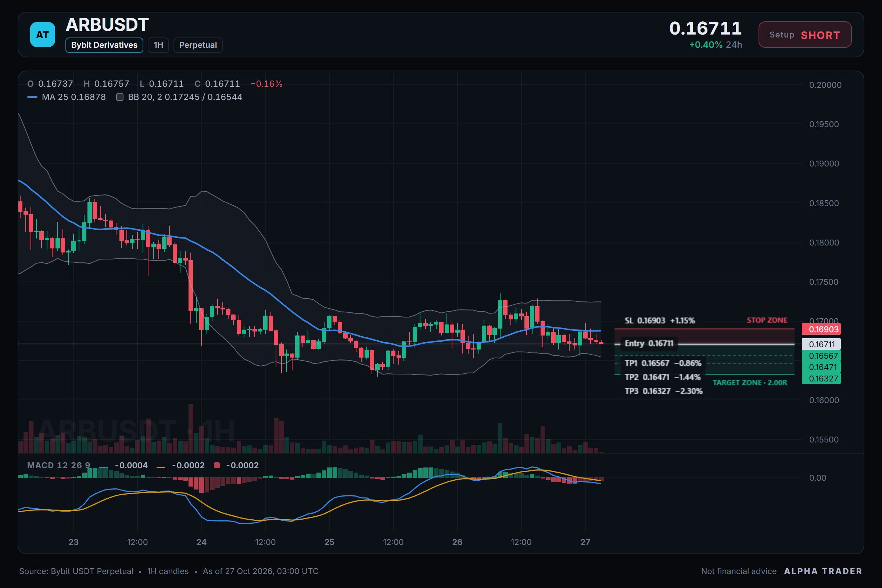Click the green 0.16471 price axis tag

coord(821,367)
